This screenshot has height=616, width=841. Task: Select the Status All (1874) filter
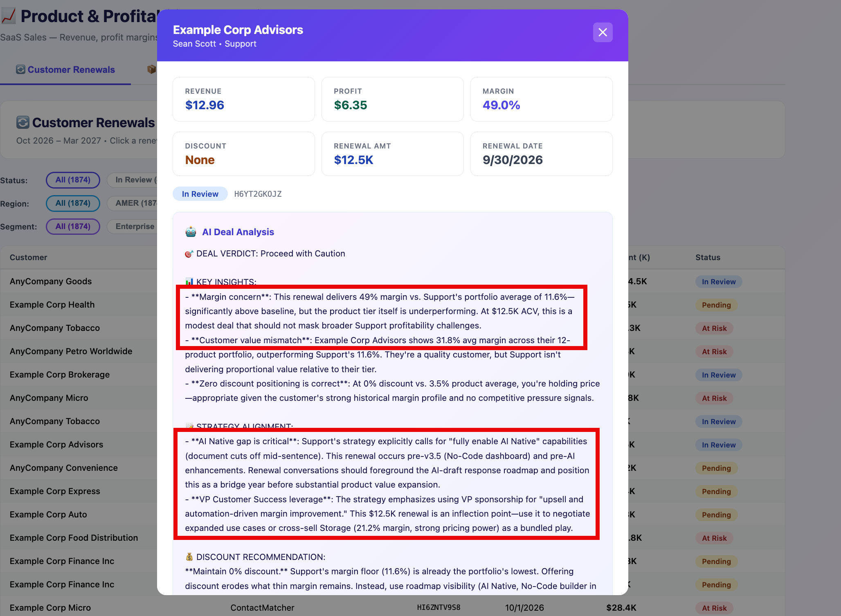pyautogui.click(x=73, y=180)
